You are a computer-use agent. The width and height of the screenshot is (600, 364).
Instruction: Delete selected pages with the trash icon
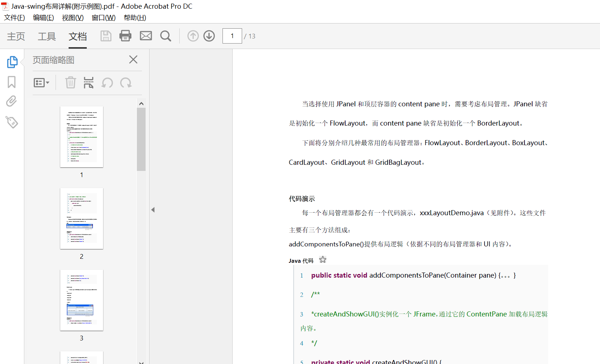[70, 82]
